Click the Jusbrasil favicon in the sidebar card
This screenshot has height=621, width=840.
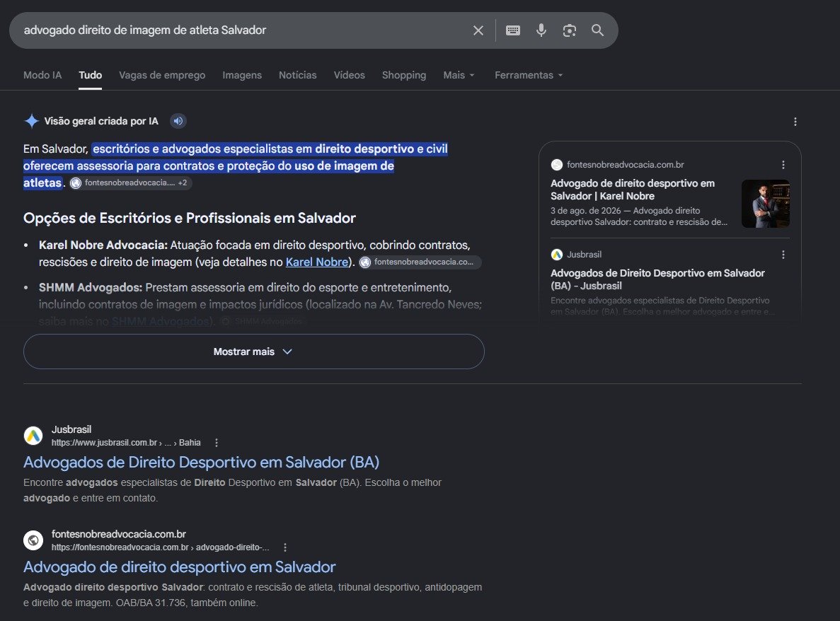pos(557,255)
